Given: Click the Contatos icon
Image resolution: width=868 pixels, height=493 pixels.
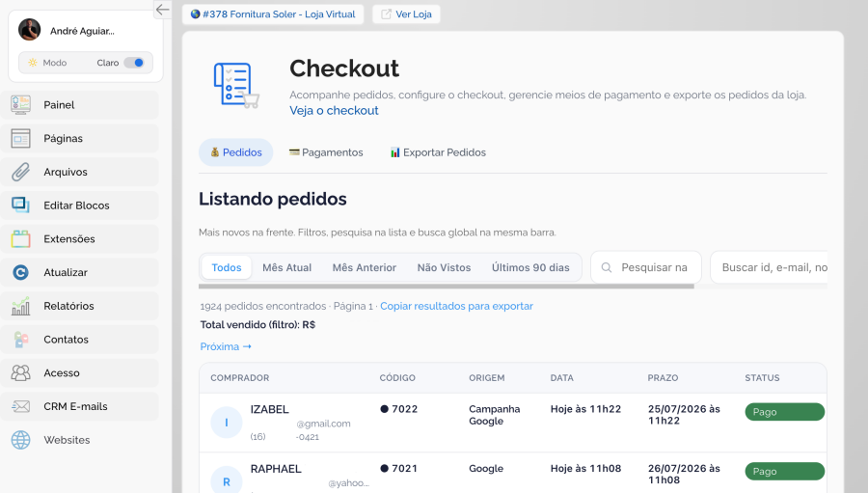Looking at the screenshot, I should 20,340.
